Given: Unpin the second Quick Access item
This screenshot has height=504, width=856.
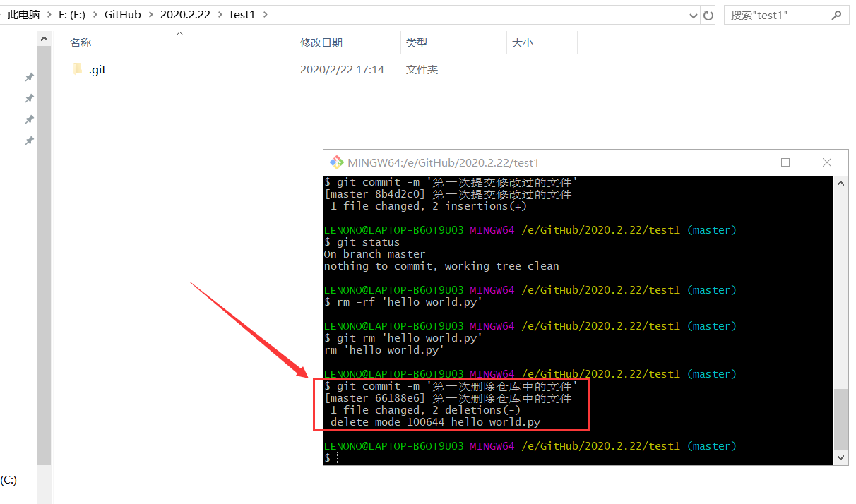Looking at the screenshot, I should pos(29,98).
